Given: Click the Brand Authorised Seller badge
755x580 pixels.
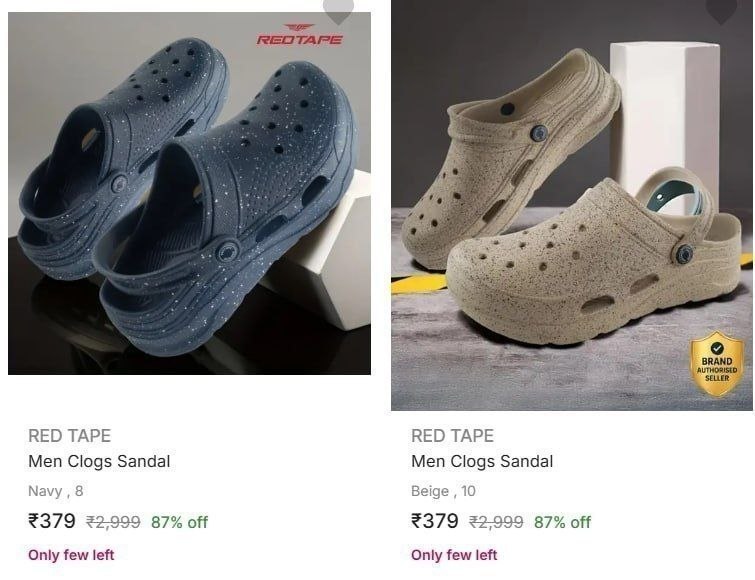Looking at the screenshot, I should [x=717, y=364].
